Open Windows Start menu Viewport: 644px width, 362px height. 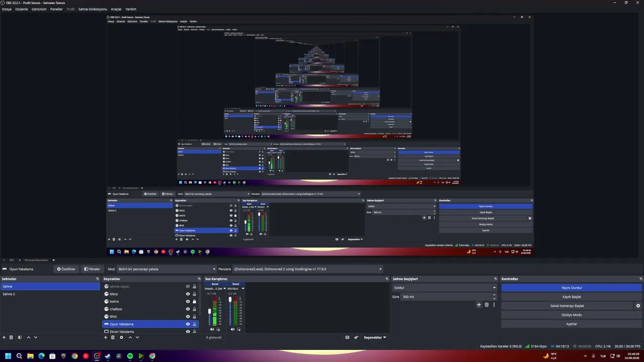tap(8, 356)
